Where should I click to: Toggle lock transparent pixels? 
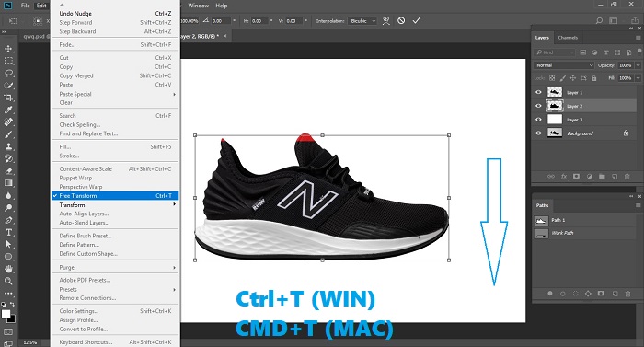(552, 78)
